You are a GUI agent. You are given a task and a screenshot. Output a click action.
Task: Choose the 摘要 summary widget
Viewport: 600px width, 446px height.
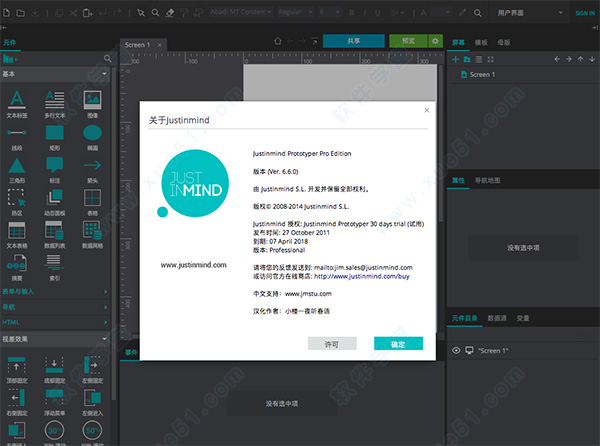click(x=17, y=268)
